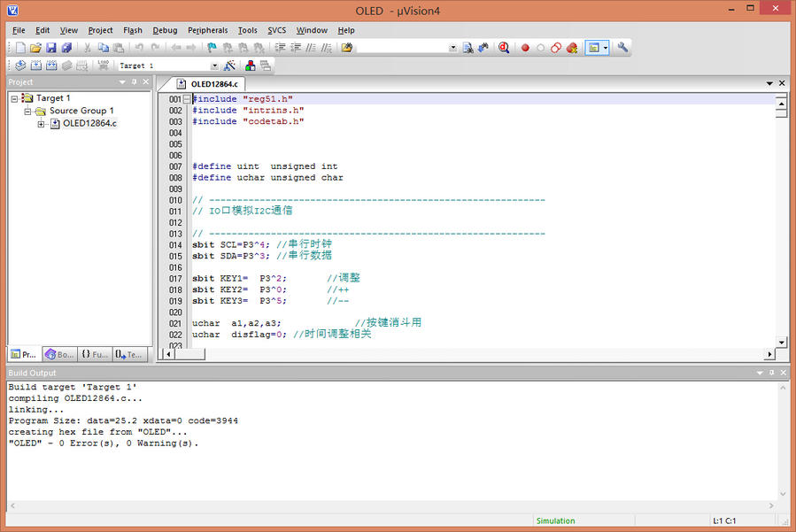Click the editor horizontal scrollbar left arrow
The width and height of the screenshot is (796, 532).
[x=168, y=354]
